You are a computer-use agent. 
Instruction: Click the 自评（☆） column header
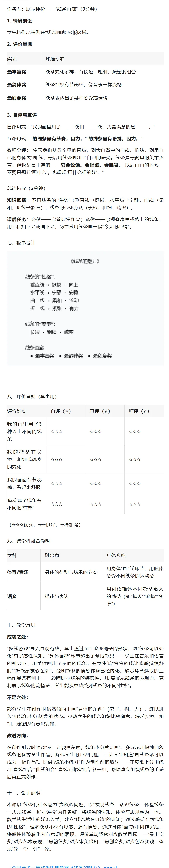point(61,411)
